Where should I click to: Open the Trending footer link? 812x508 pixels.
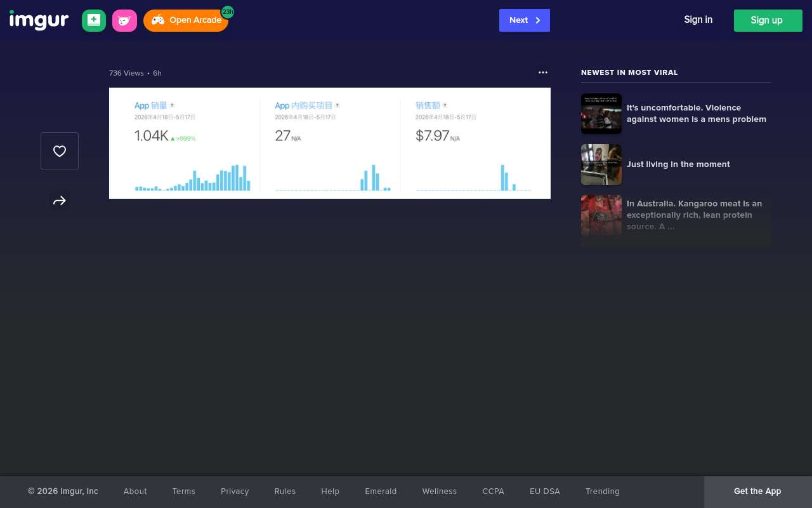[x=603, y=491]
